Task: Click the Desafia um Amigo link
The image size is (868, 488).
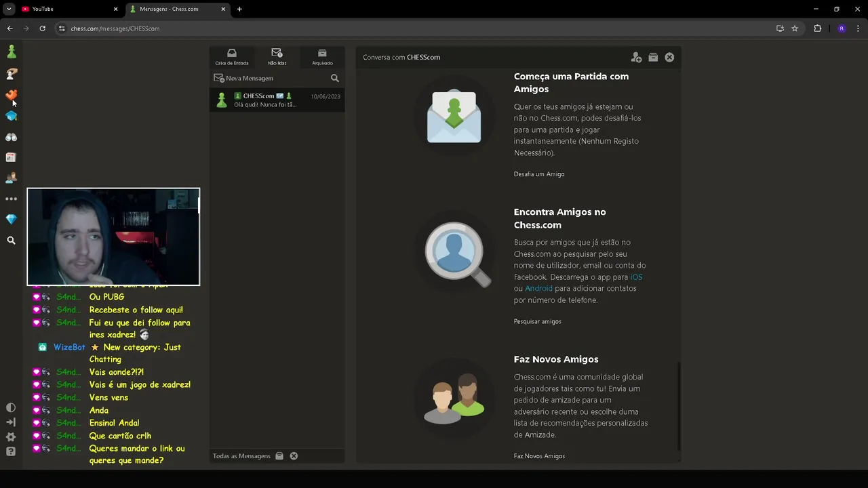Action: (539, 174)
